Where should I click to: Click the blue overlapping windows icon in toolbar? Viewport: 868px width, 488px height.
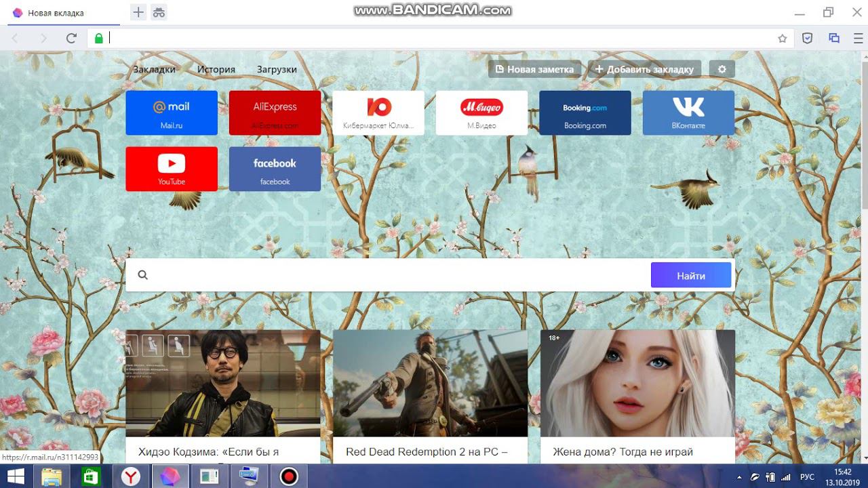pyautogui.click(x=834, y=39)
